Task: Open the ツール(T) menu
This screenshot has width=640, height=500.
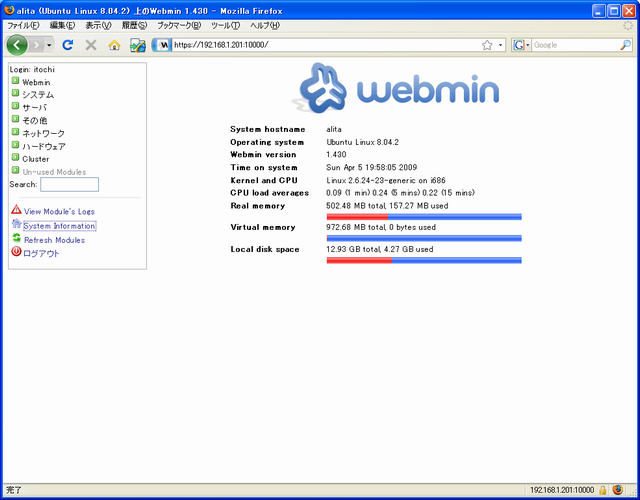Action: 226,25
